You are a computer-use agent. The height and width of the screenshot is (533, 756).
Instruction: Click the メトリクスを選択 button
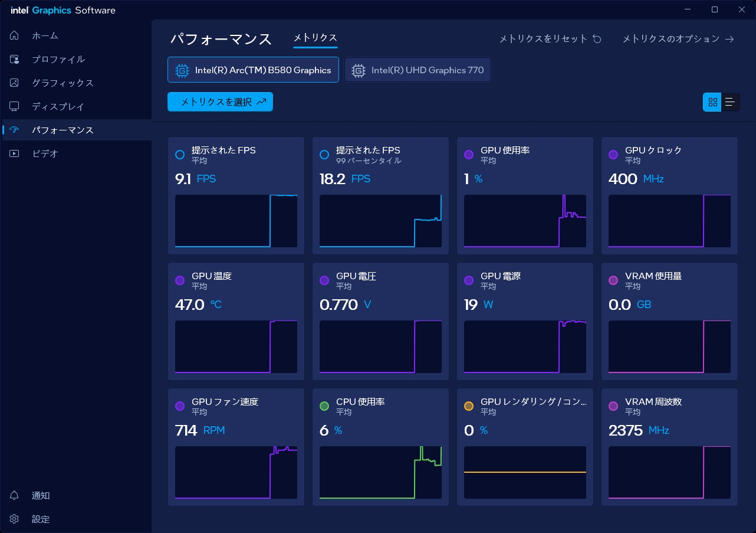(220, 102)
